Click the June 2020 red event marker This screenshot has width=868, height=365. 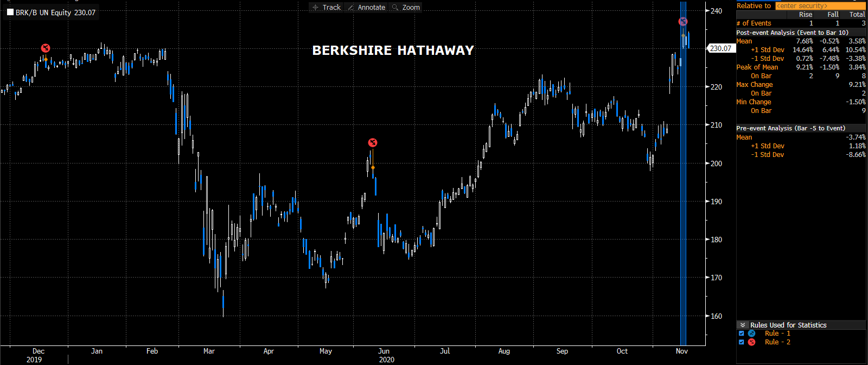(372, 143)
